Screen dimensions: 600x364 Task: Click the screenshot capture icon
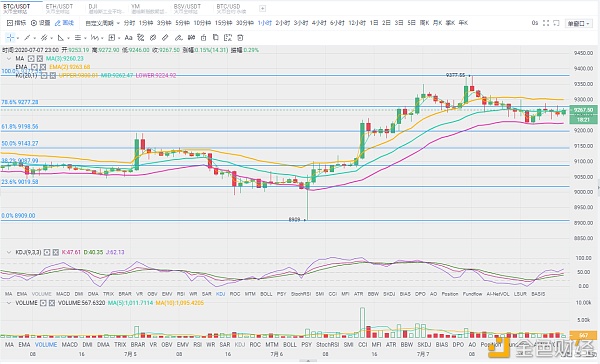[x=557, y=23]
